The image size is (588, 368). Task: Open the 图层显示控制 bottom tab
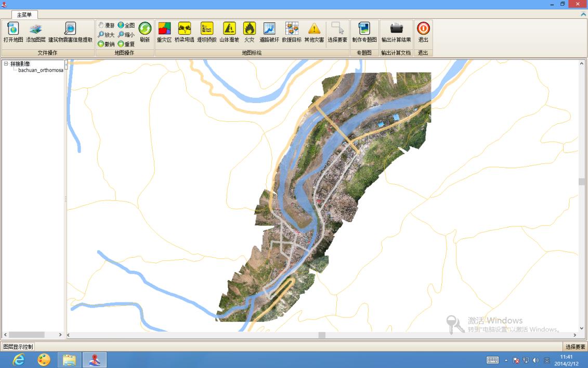(x=18, y=347)
